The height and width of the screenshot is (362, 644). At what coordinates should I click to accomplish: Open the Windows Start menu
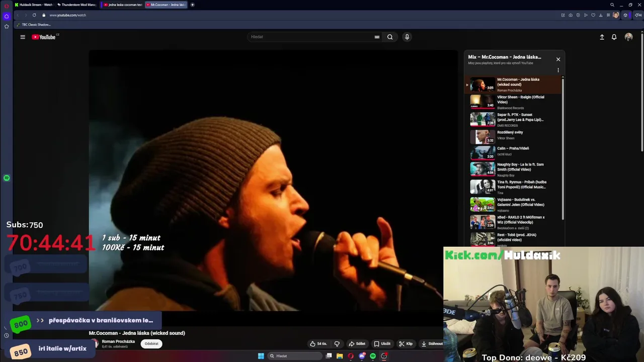tap(261, 356)
